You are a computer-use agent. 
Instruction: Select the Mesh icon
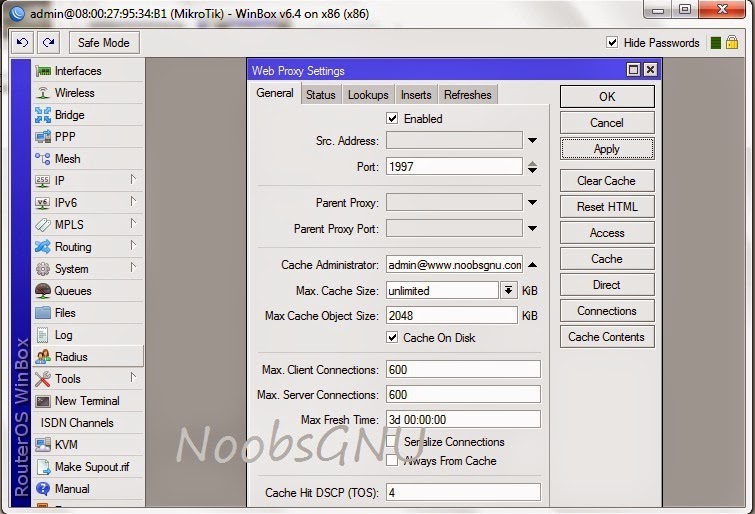coord(43,159)
